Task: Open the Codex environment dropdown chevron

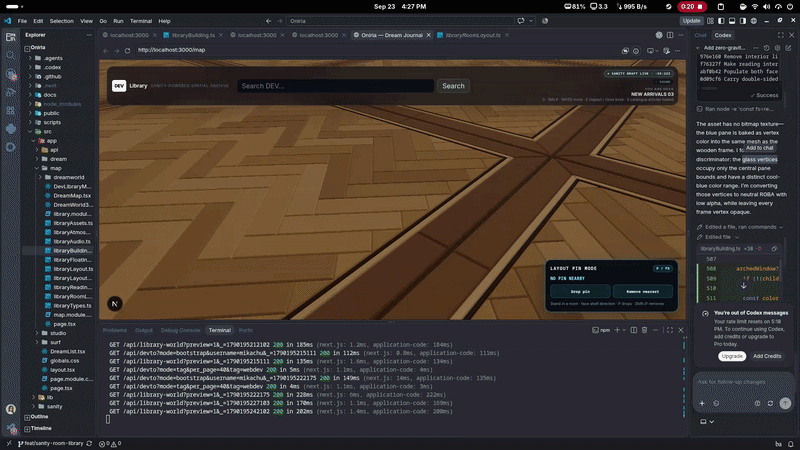Action: 712,421
